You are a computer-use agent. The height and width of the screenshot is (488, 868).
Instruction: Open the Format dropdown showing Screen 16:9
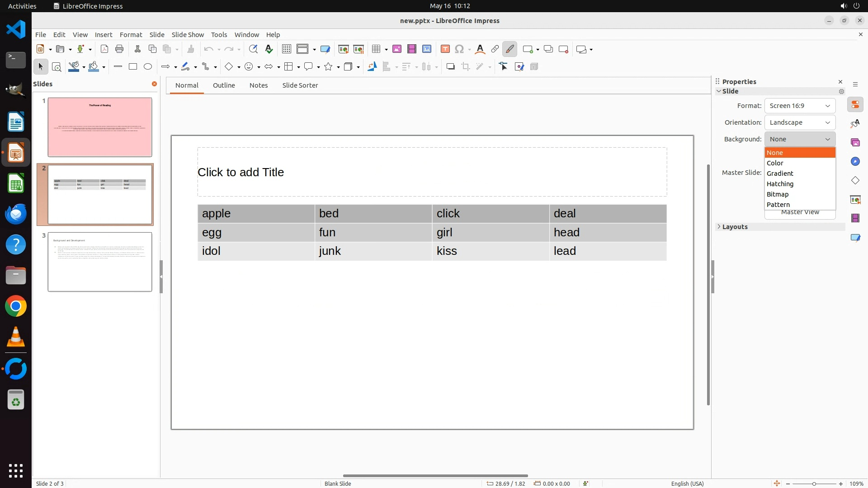[800, 106]
